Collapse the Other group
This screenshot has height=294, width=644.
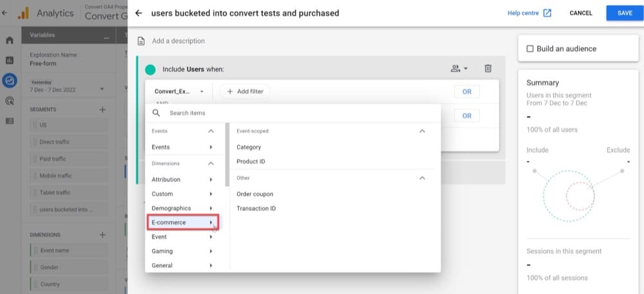422,178
